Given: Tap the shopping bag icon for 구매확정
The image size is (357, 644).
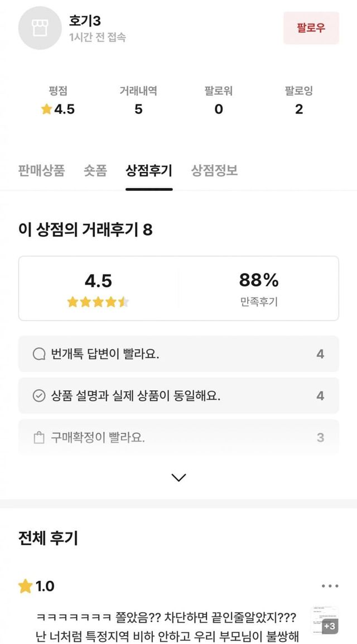Looking at the screenshot, I should click(39, 438).
